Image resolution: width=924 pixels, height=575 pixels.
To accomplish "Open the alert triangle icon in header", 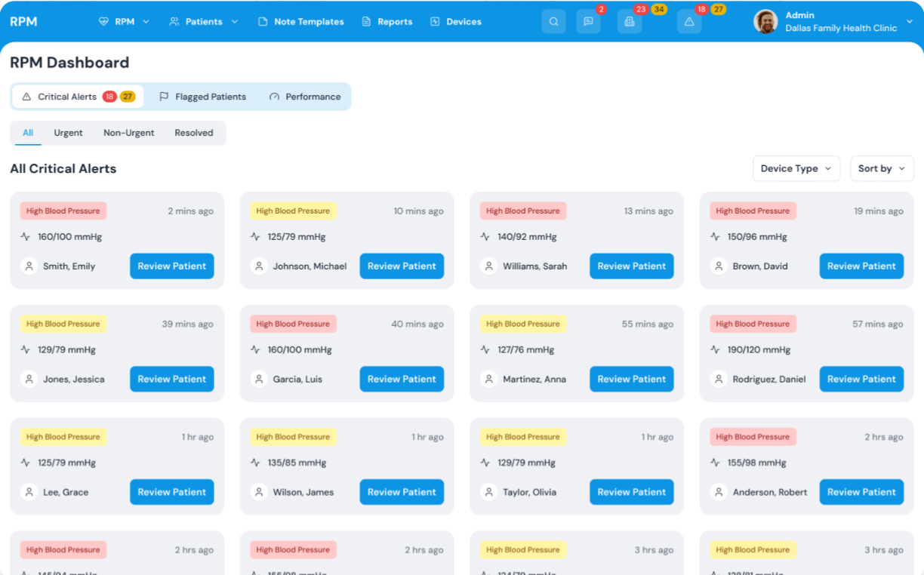I will tap(688, 22).
